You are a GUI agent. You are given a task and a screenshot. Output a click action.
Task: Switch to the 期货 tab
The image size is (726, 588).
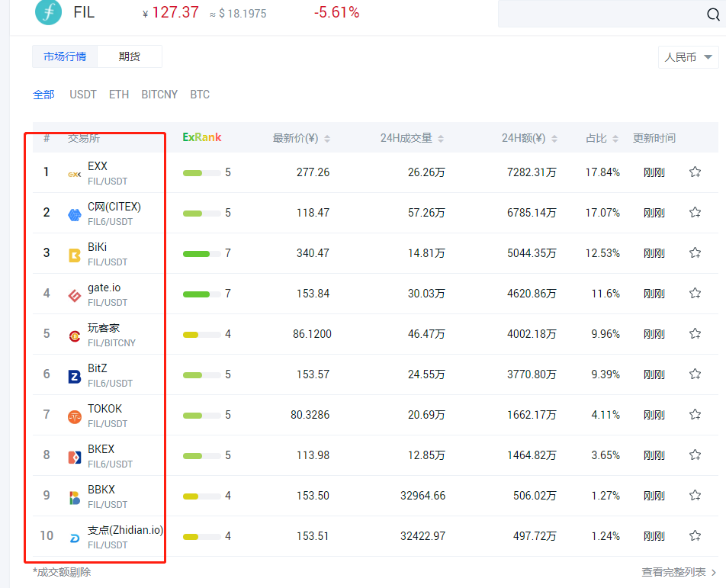click(x=130, y=56)
